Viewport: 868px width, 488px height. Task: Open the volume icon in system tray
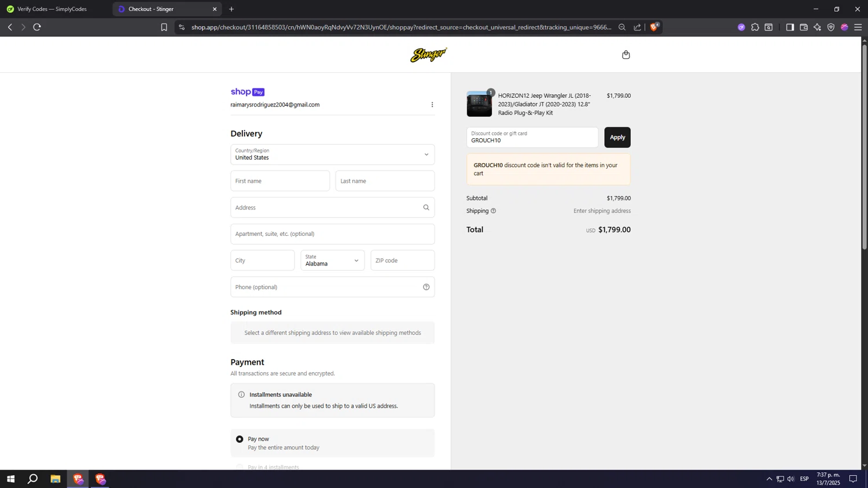pos(791,479)
